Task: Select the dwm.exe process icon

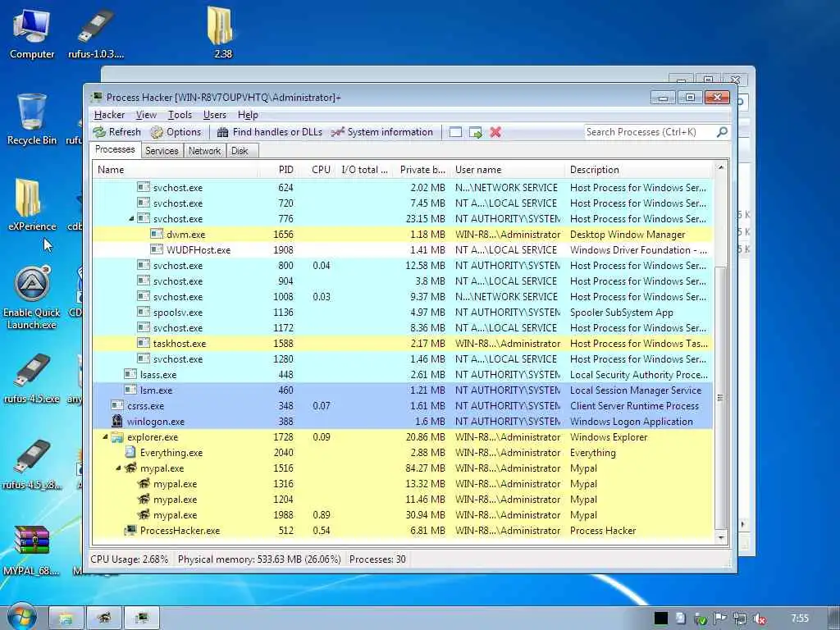Action: tap(157, 234)
